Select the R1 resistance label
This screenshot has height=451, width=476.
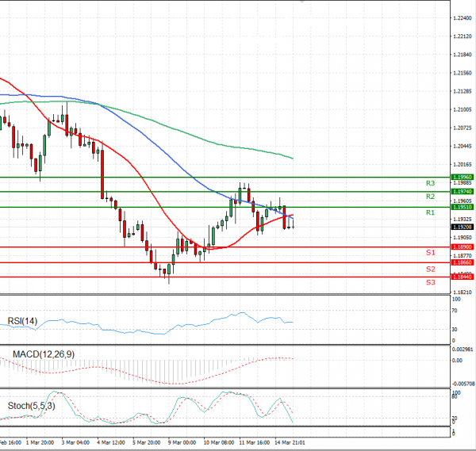coord(430,212)
